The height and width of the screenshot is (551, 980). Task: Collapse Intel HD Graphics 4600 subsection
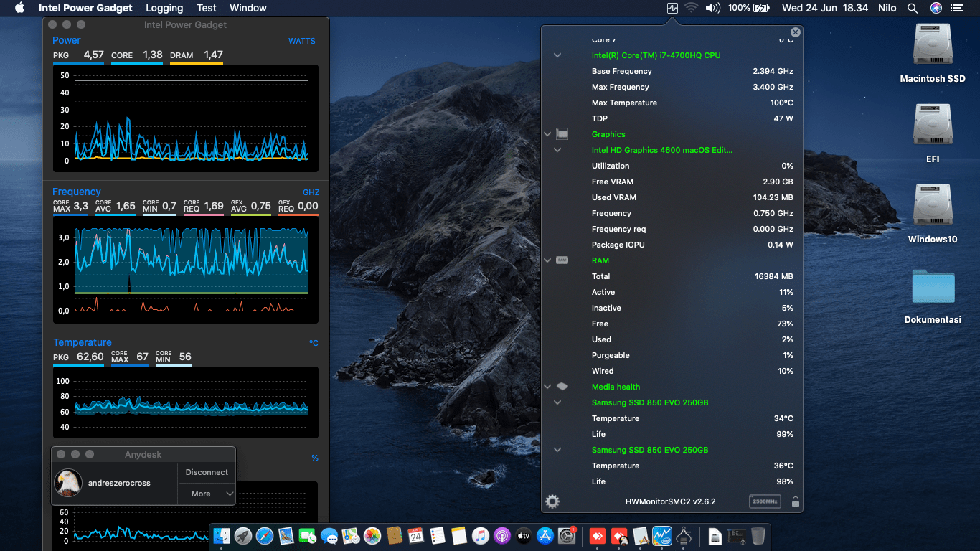(557, 150)
